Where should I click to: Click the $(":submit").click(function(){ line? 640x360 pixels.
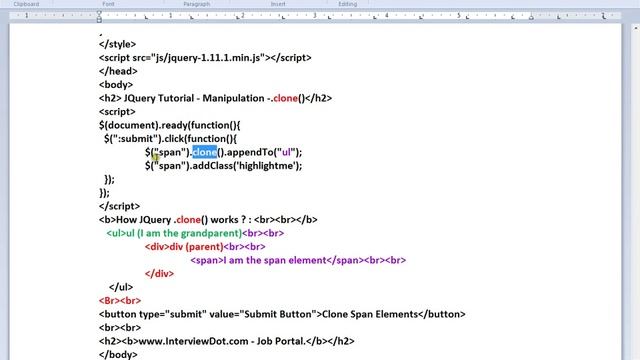coord(170,138)
